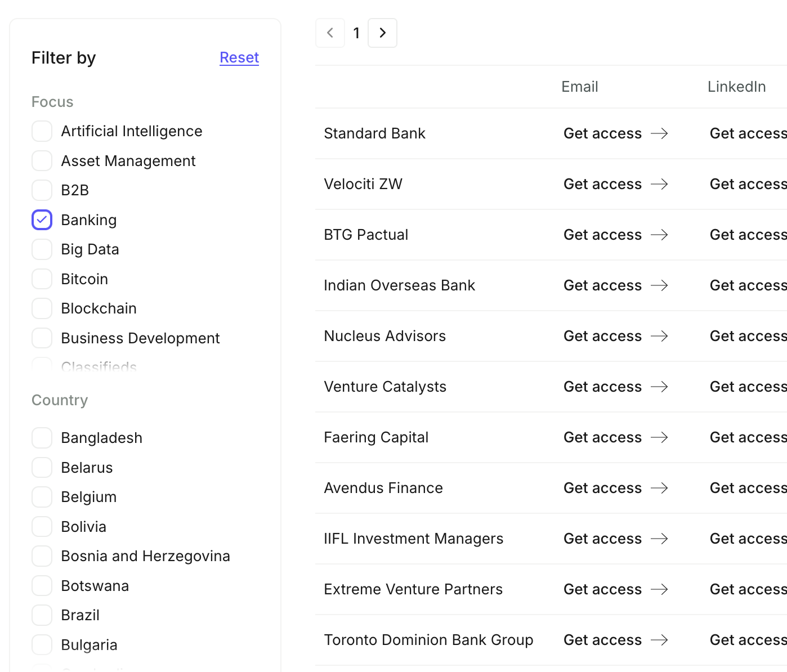Click the Email arrow for Nucleus Advisors
The image size is (787, 672).
click(x=659, y=336)
